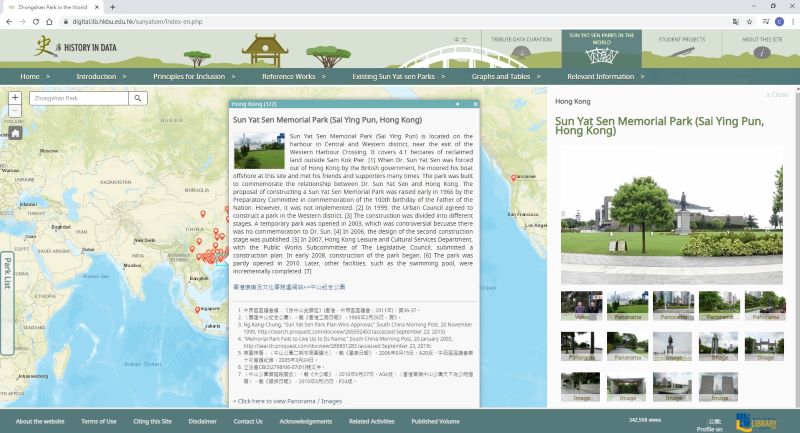Click the map home extent icon
The width and height of the screenshot is (800, 433).
[x=15, y=133]
